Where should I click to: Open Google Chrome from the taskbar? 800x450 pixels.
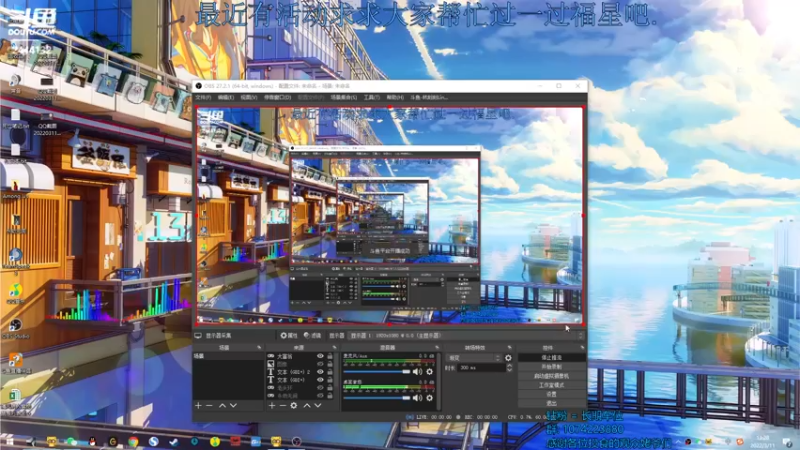click(133, 441)
